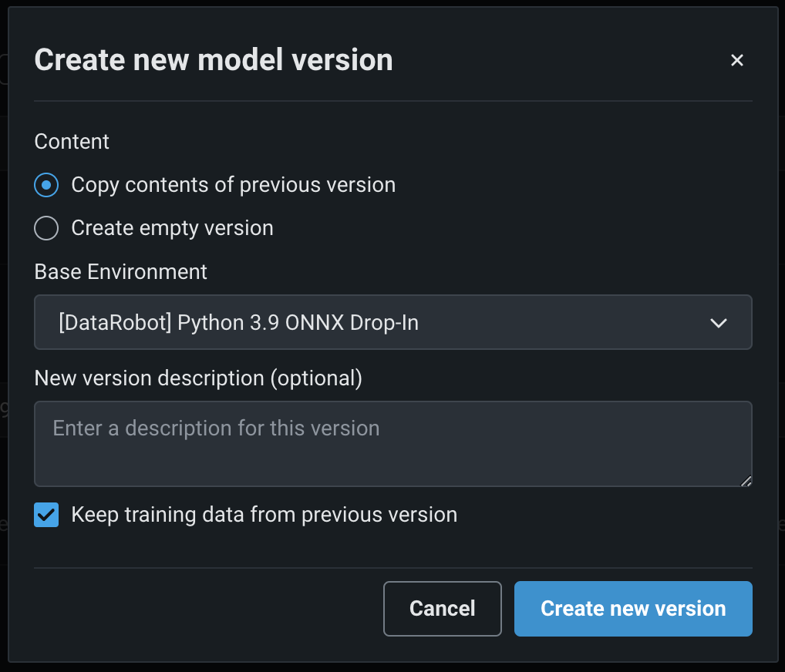The width and height of the screenshot is (785, 672).
Task: Click the "Create new model version" dialog title
Action: coord(214,60)
